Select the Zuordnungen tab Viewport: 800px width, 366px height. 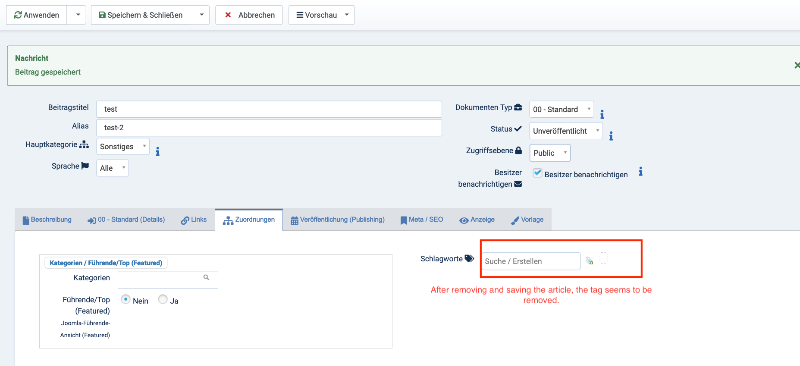tap(249, 220)
